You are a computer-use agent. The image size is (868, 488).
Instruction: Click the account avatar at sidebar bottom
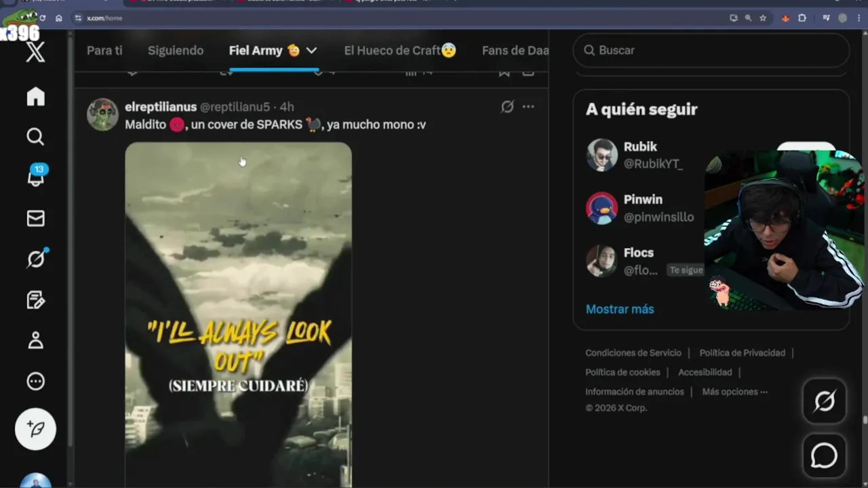[x=35, y=480]
